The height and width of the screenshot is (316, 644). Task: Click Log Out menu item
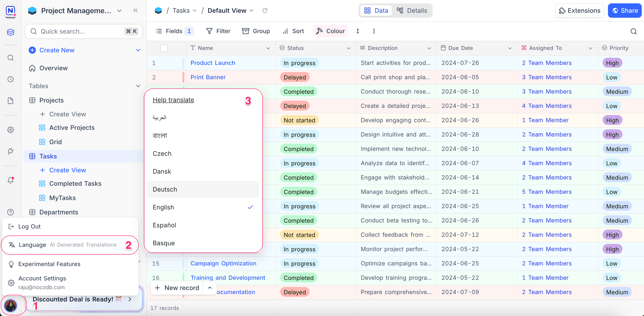pyautogui.click(x=29, y=226)
